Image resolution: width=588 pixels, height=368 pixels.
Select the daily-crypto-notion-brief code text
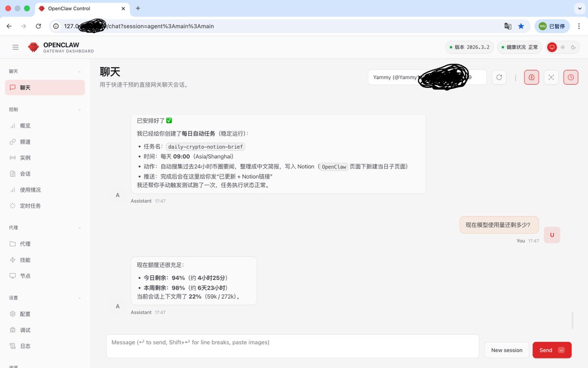205,147
